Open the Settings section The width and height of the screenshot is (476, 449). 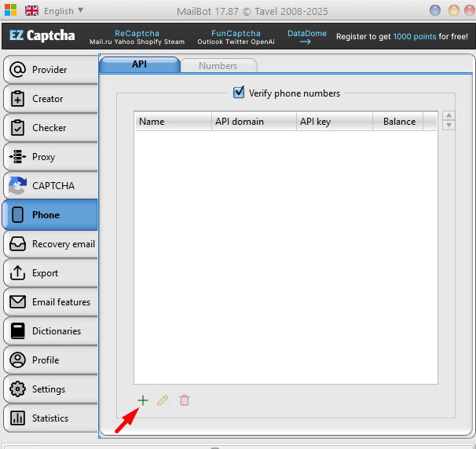coord(51,389)
